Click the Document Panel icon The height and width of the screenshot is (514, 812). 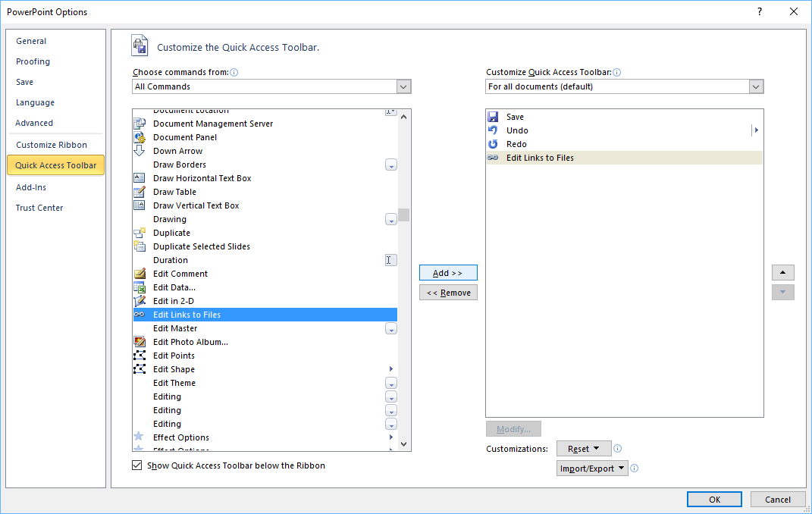click(140, 137)
